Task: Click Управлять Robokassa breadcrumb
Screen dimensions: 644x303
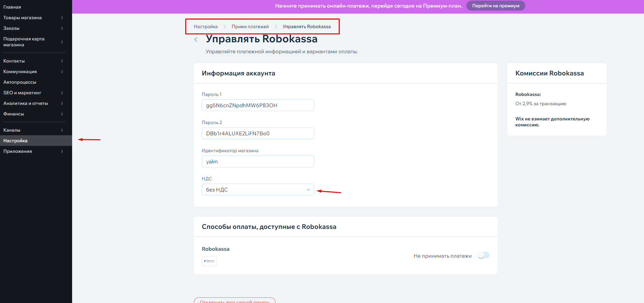Action: pyautogui.click(x=307, y=26)
